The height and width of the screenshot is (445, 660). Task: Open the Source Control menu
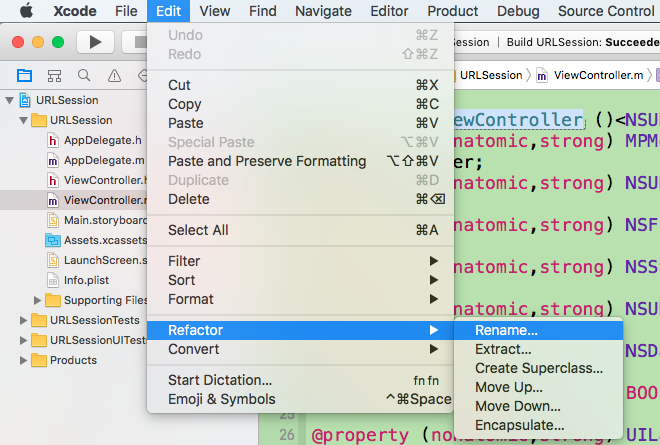coord(606,11)
